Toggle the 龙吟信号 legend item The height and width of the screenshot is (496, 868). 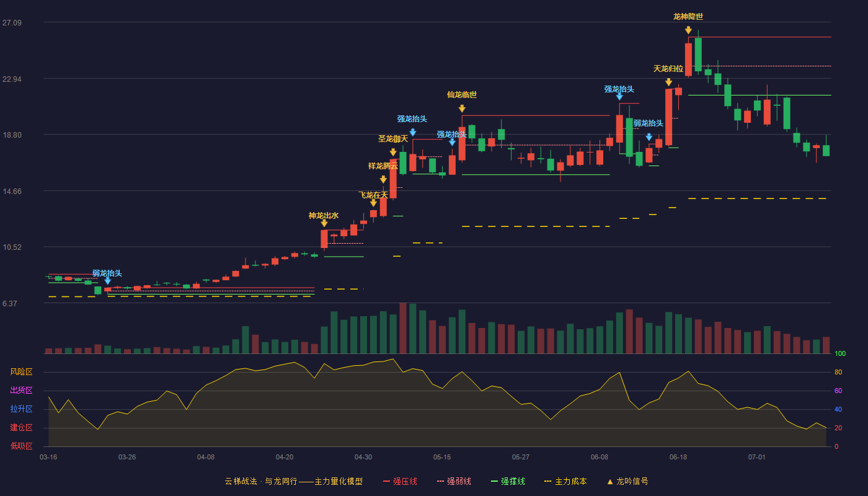tap(627, 481)
